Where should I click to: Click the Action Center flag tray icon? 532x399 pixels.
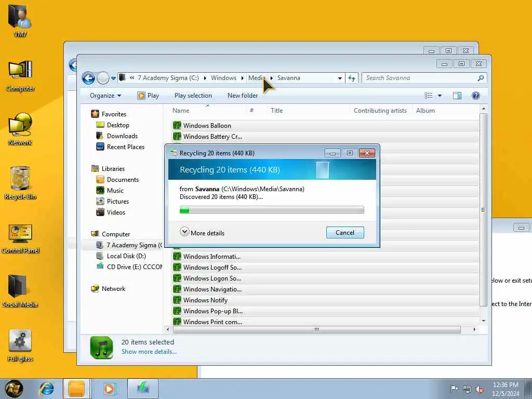click(454, 389)
